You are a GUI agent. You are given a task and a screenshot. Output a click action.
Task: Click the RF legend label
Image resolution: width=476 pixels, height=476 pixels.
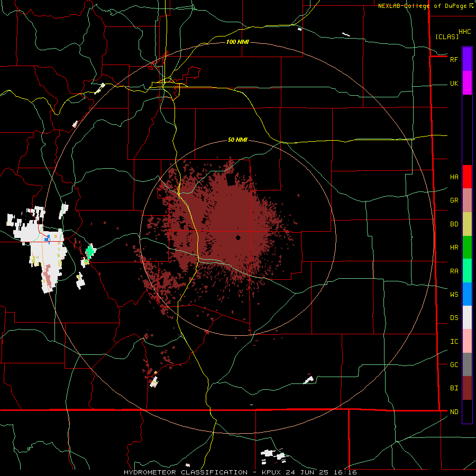coord(454,59)
